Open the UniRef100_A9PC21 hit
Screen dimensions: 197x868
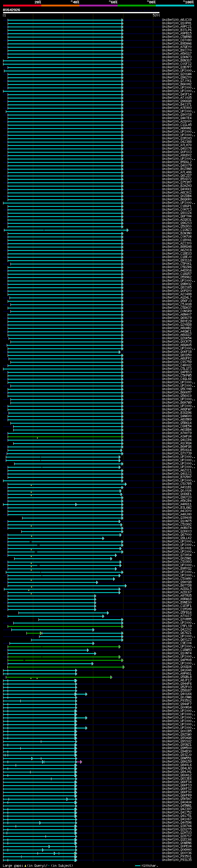176,26
